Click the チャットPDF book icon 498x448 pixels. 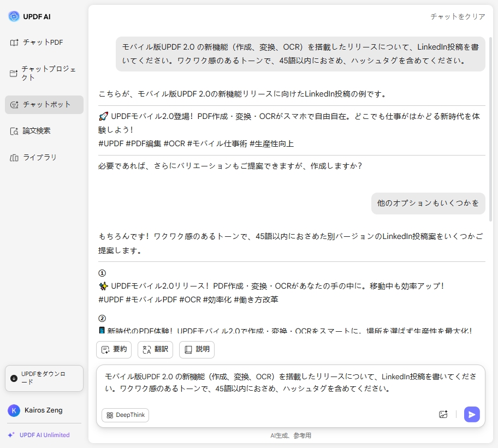[x=14, y=43]
